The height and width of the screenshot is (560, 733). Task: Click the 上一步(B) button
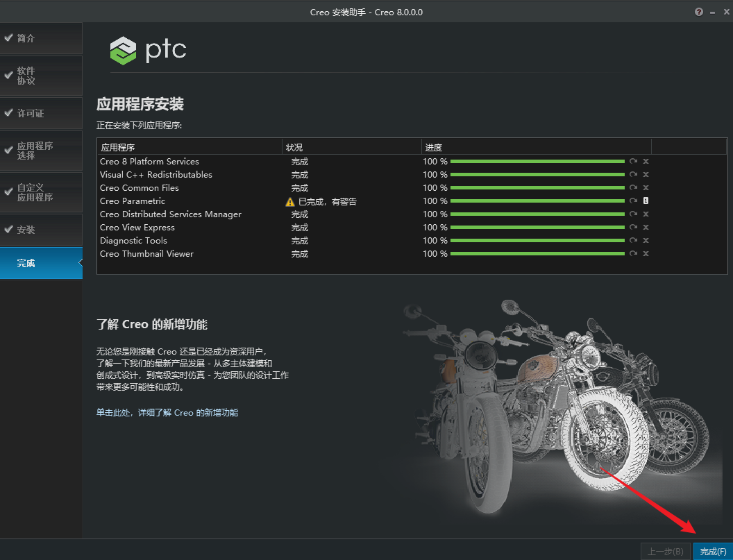[666, 551]
